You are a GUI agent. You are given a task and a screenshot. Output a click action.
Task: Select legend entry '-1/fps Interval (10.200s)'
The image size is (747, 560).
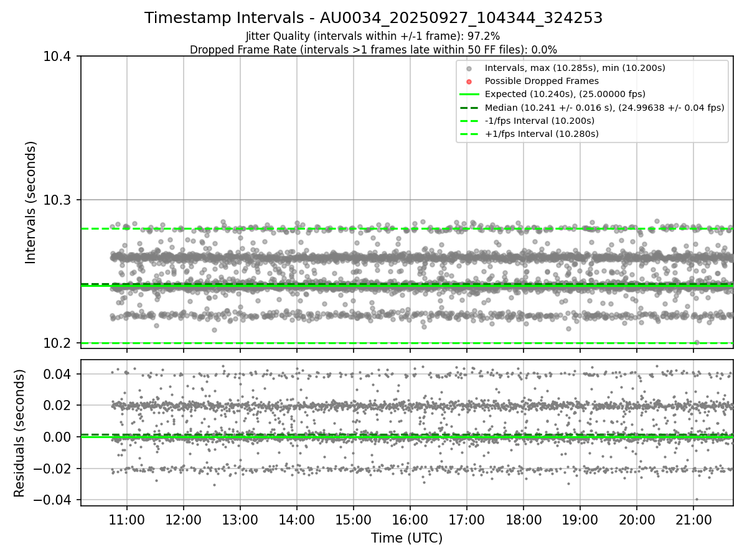[x=540, y=121]
